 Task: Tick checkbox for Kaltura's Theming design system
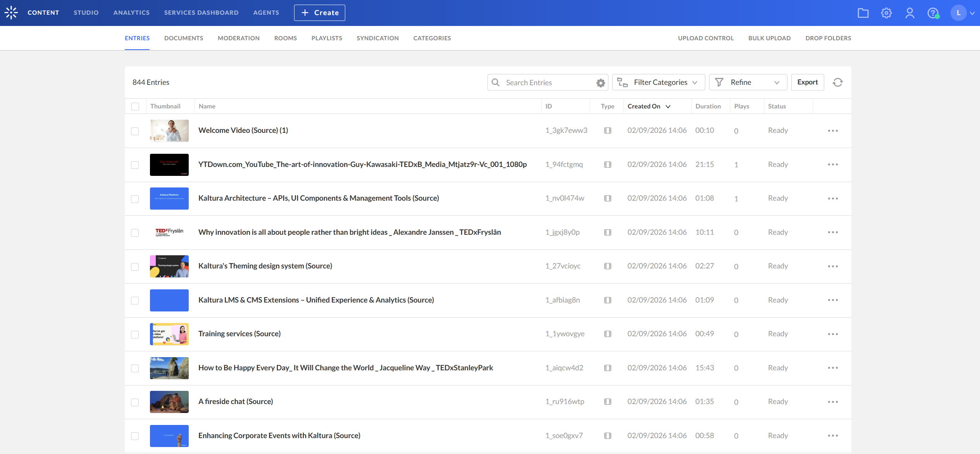click(x=135, y=267)
